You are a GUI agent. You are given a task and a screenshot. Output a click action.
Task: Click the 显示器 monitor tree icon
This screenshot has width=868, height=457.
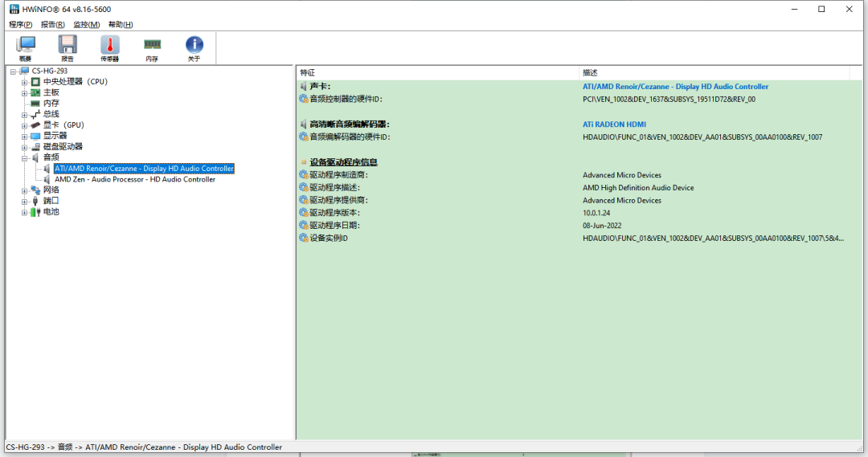tap(35, 136)
